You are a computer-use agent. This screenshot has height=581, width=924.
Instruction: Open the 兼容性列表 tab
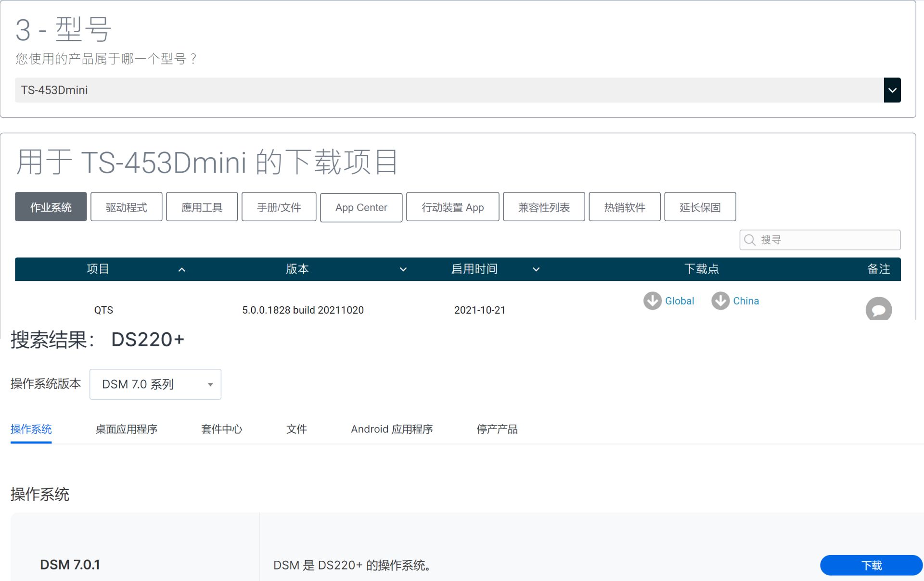pyautogui.click(x=544, y=207)
